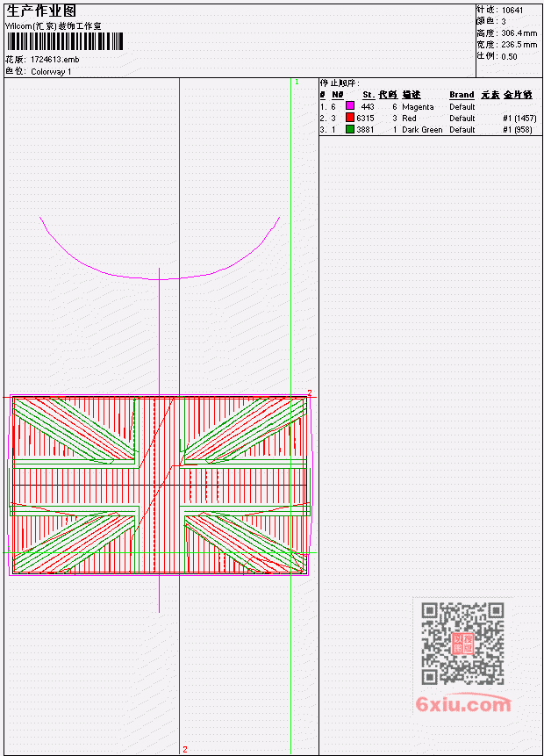The width and height of the screenshot is (544, 756).
Task: Click the file name '1724613.emb'
Action: (55, 60)
